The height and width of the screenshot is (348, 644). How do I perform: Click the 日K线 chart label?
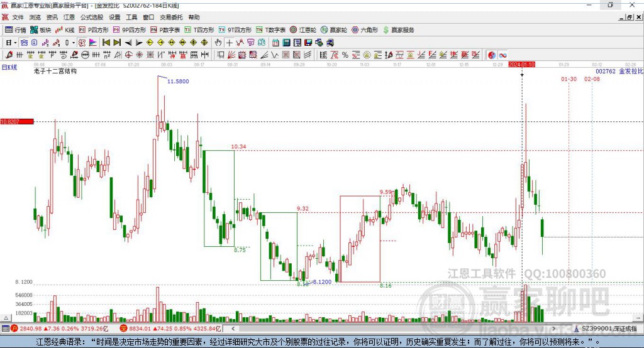point(9,67)
